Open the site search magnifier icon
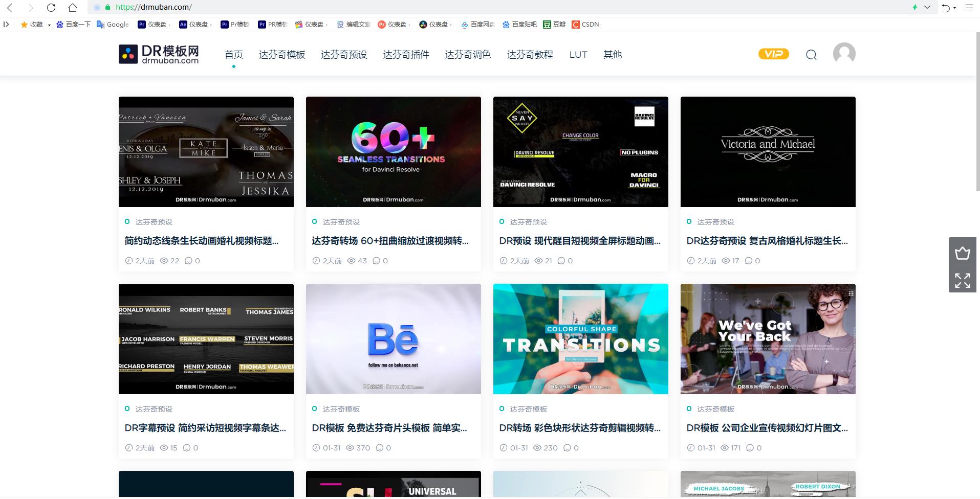Image resolution: width=980 pixels, height=499 pixels. (x=811, y=54)
